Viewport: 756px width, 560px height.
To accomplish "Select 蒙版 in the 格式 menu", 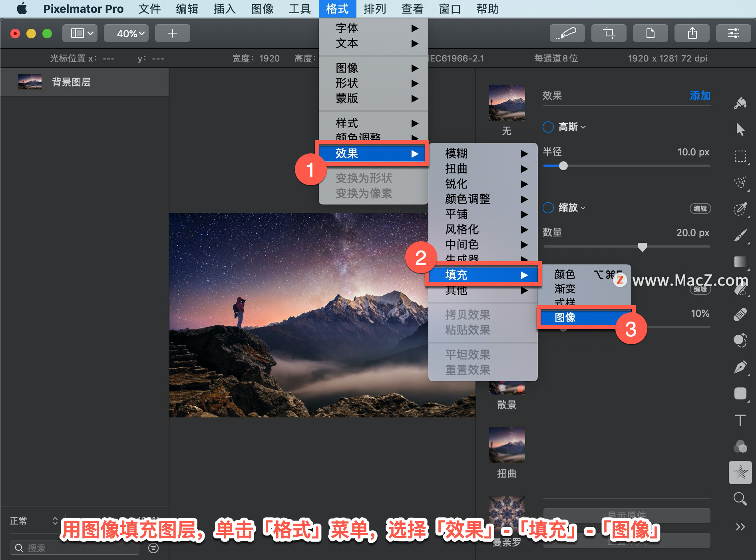I will [x=374, y=98].
